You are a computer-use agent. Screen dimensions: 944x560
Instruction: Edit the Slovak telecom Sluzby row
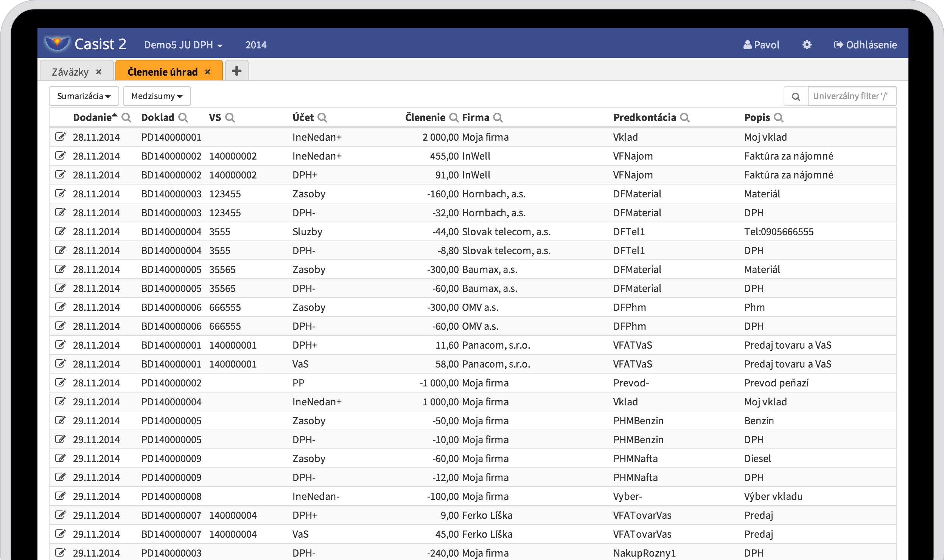pyautogui.click(x=60, y=231)
